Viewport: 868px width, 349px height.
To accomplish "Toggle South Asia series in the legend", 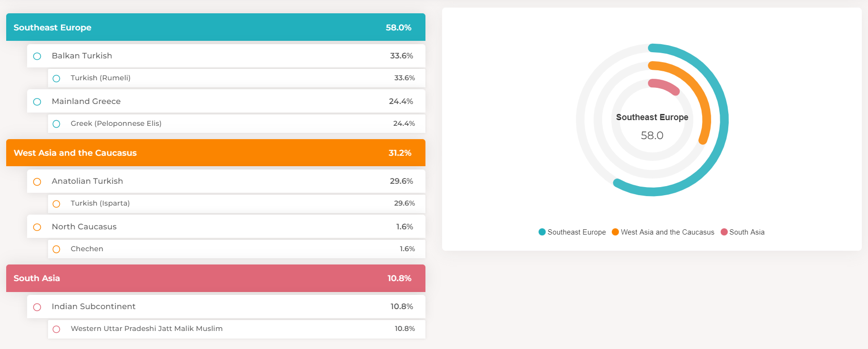I will click(x=743, y=232).
